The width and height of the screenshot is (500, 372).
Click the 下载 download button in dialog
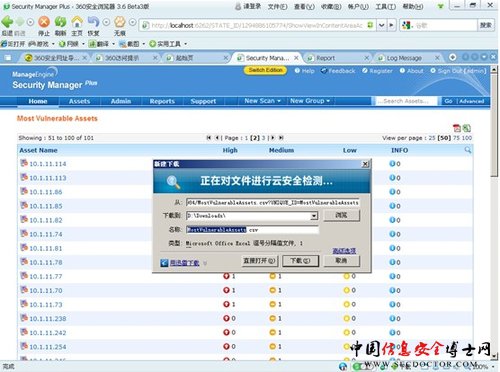point(300,261)
